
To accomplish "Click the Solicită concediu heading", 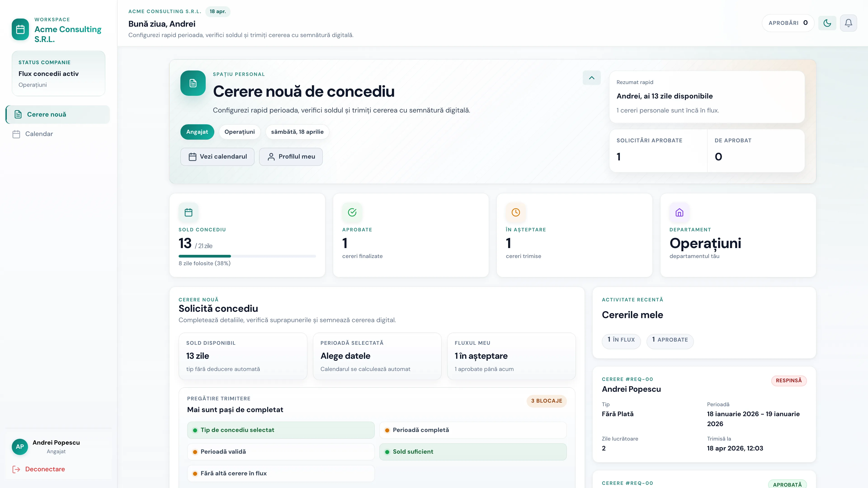I will pos(218,308).
